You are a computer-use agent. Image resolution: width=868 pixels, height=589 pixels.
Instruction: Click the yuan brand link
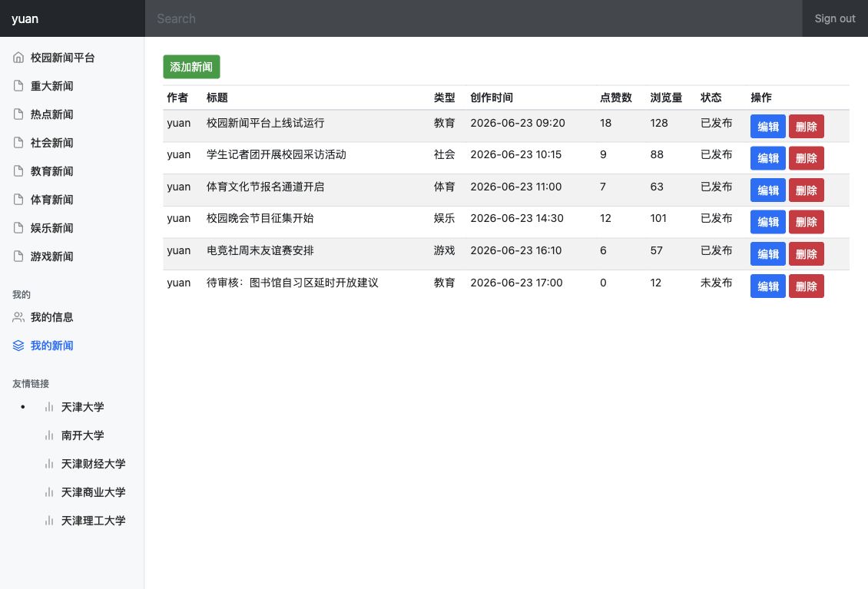25,18
